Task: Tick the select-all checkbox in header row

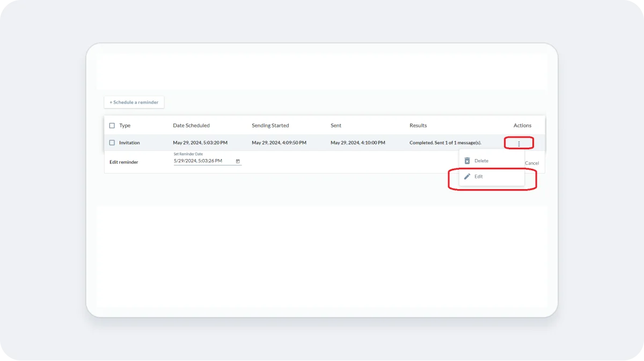Action: pos(112,126)
